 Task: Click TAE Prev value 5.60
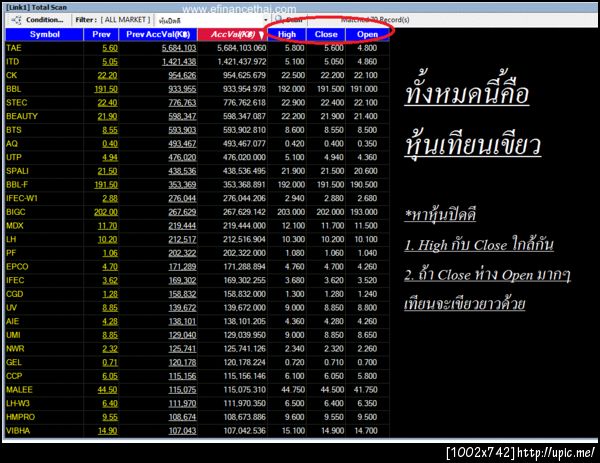tap(110, 48)
